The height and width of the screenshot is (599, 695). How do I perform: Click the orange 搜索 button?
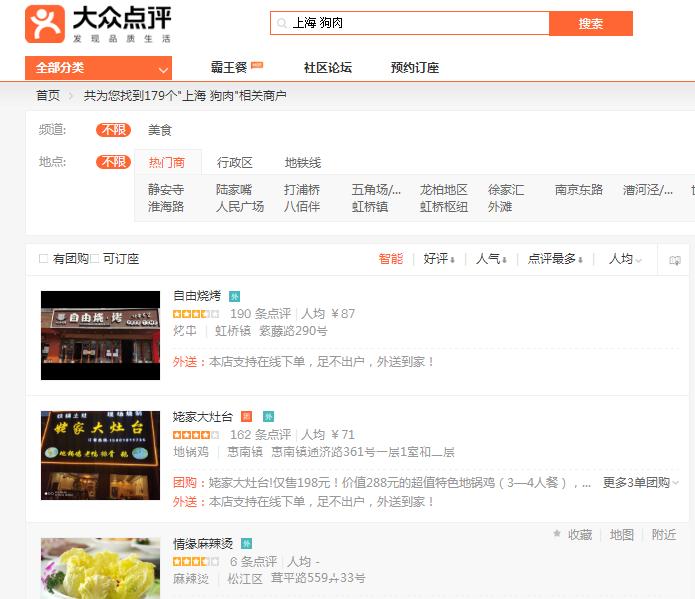click(591, 23)
